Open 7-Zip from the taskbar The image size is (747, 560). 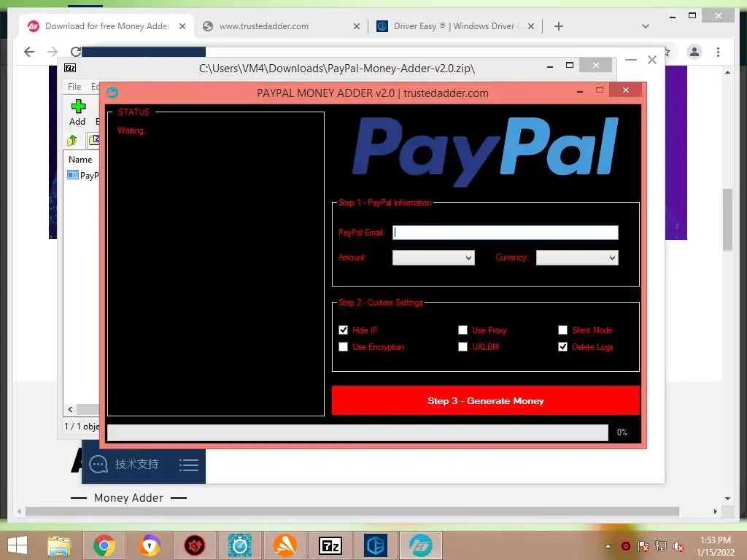[x=330, y=545]
